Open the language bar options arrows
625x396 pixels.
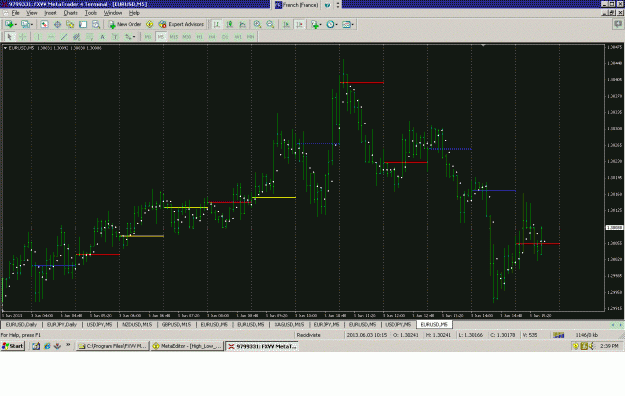point(338,5)
